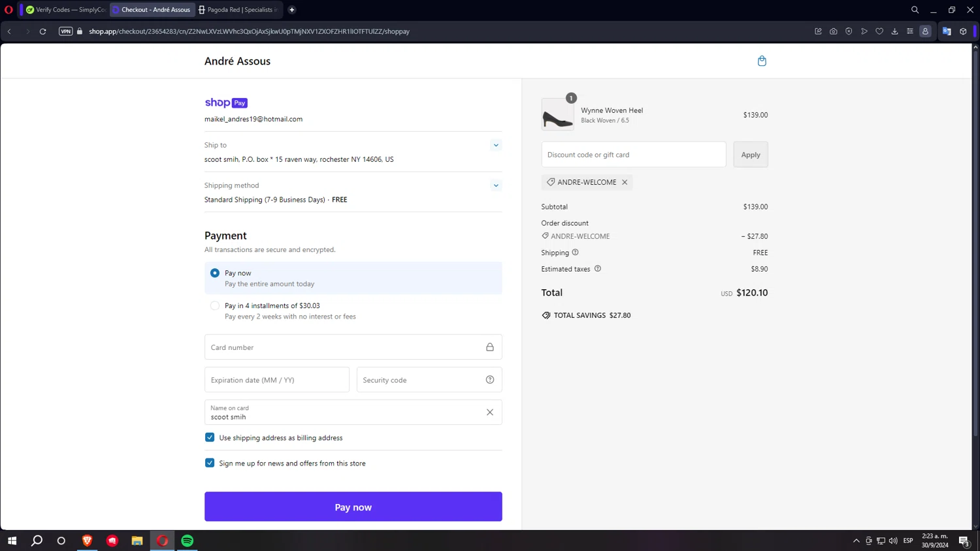Open the Easy setup sliders icon
This screenshot has width=980, height=551.
coord(910,31)
